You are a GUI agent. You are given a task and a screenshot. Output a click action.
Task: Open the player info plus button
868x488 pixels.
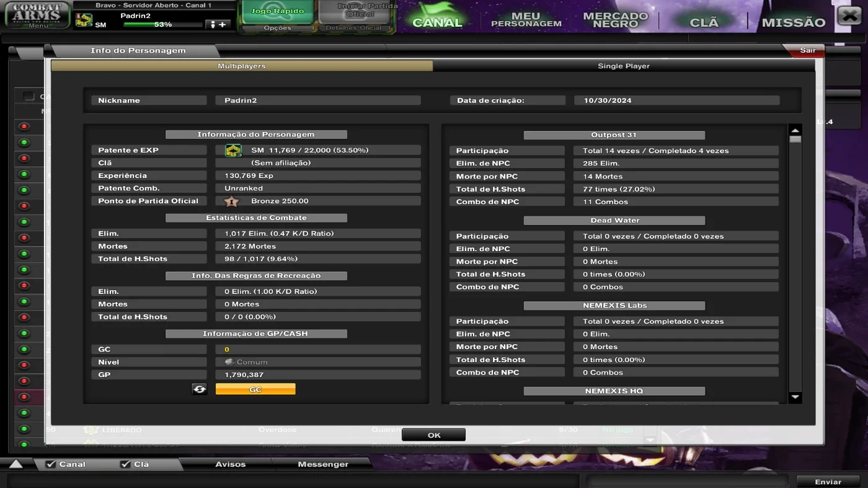pyautogui.click(x=218, y=24)
